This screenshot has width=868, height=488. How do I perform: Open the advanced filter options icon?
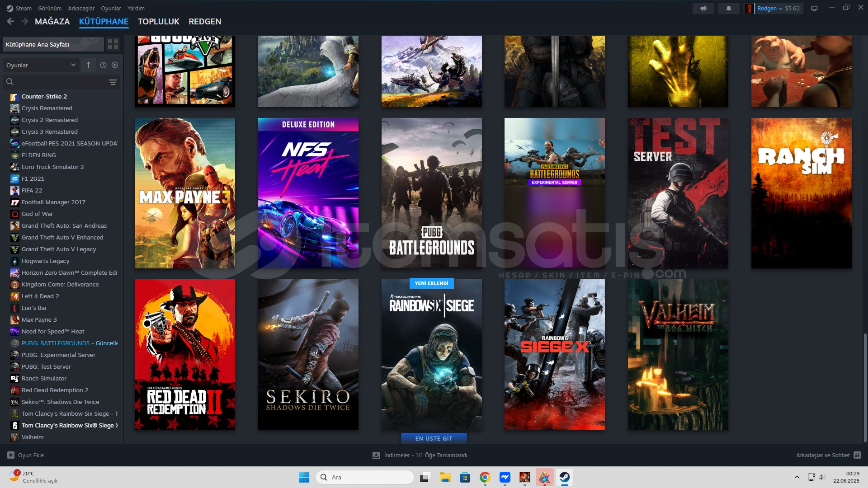pos(113,82)
